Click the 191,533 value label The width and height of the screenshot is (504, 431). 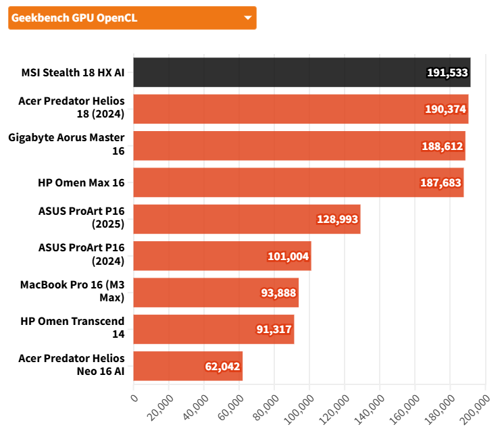[x=447, y=73]
